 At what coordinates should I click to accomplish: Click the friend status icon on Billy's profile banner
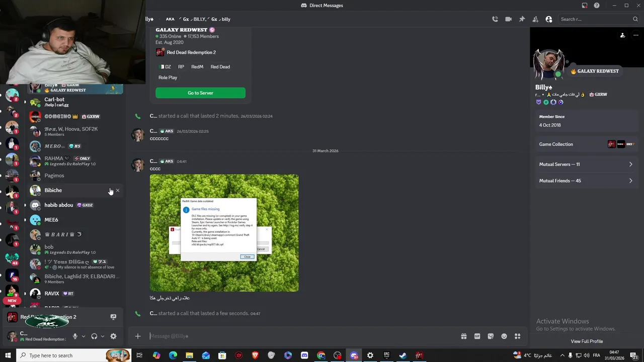(622, 35)
